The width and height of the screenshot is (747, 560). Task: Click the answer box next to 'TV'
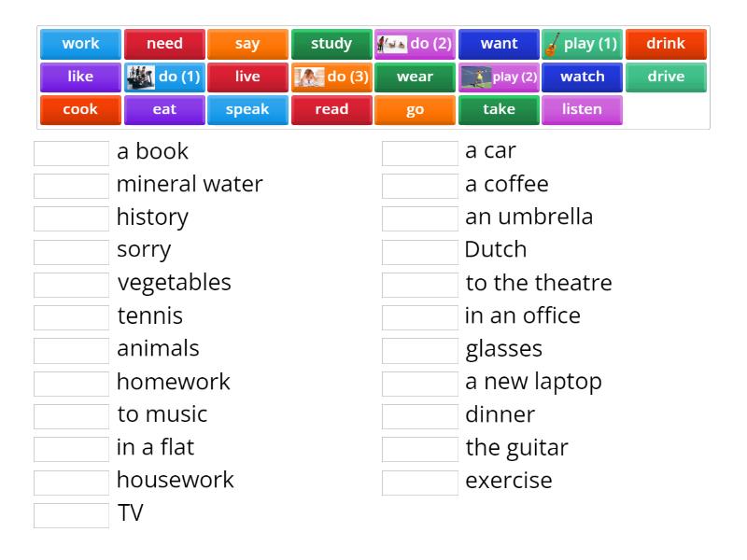71,513
